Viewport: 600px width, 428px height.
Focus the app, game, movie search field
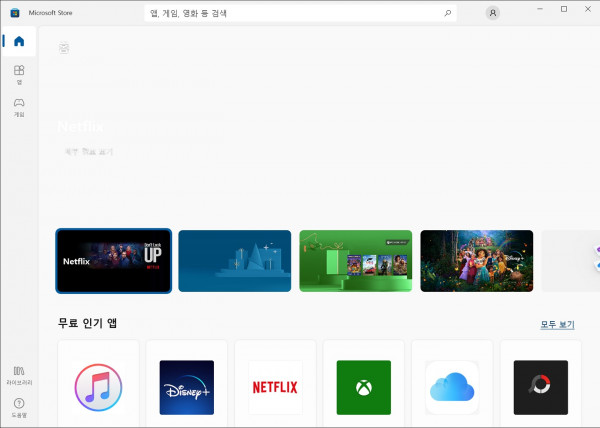tap(300, 13)
